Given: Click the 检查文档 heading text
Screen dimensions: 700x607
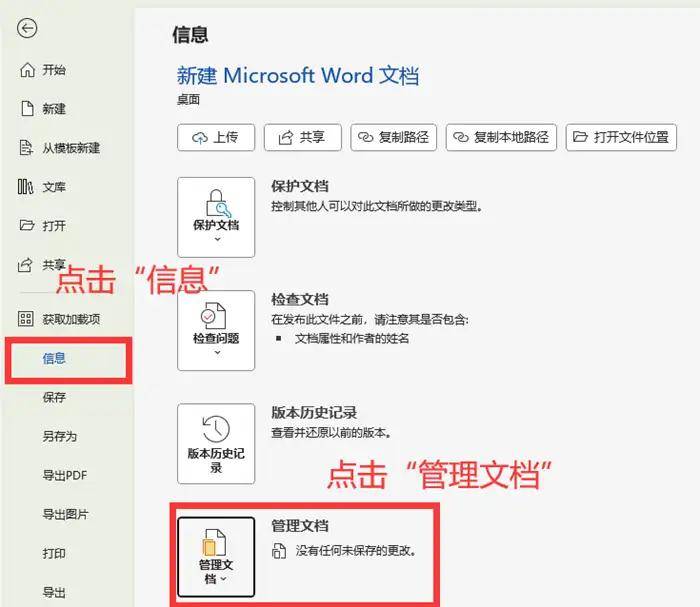Looking at the screenshot, I should click(x=300, y=299).
